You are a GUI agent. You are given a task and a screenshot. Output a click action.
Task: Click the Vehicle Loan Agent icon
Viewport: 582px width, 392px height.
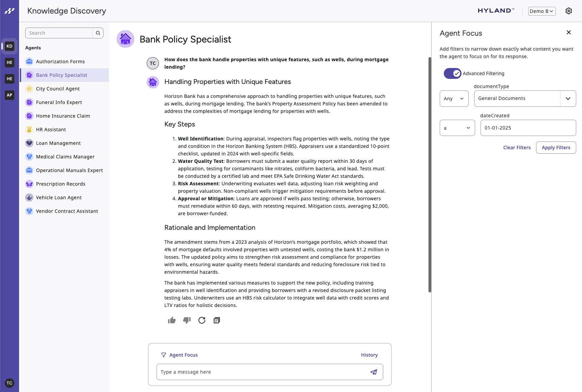pos(29,198)
